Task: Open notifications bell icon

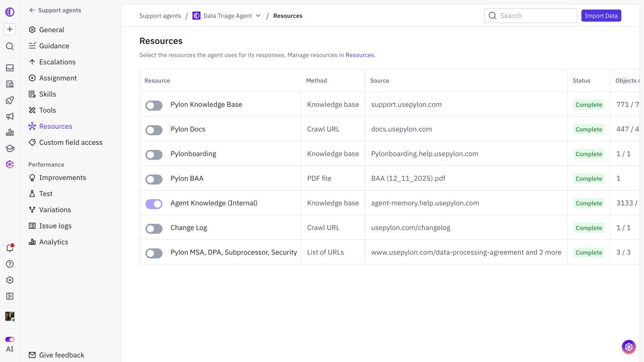Action: (x=10, y=248)
